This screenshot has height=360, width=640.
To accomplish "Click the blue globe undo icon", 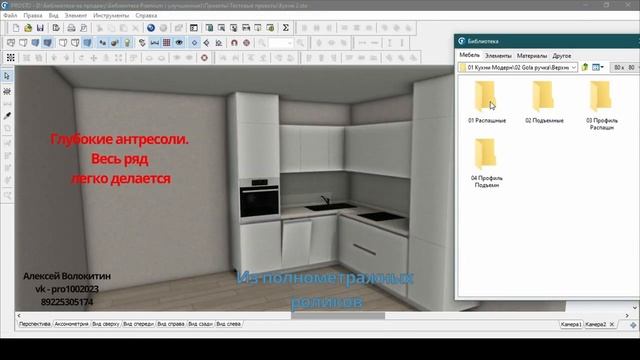I will tap(151, 28).
